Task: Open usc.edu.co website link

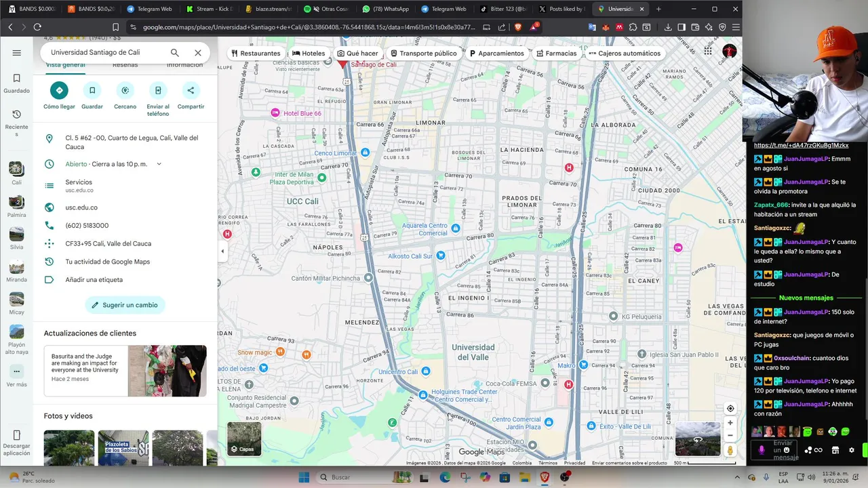Action: click(81, 207)
